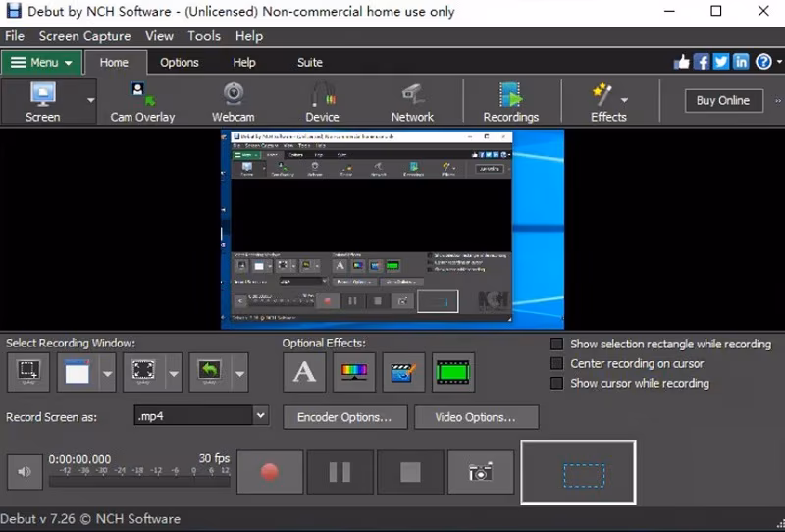Stop the recording
The height and width of the screenshot is (532, 785).
point(410,472)
